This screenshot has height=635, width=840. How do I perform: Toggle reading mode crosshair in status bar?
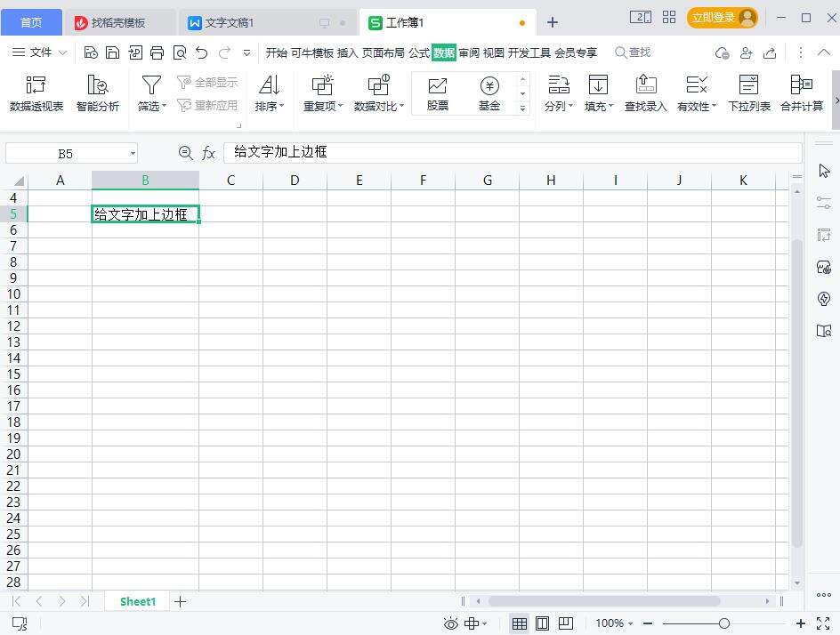472,623
